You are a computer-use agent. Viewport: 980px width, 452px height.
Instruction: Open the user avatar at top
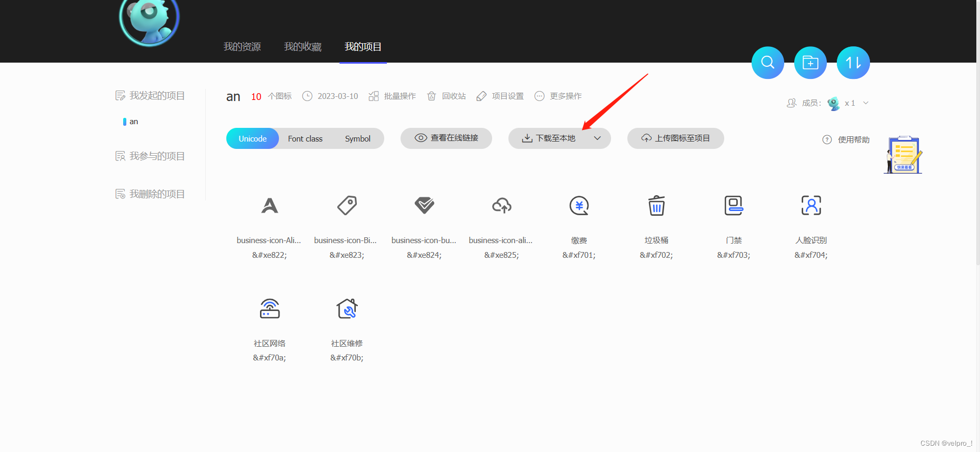[149, 19]
